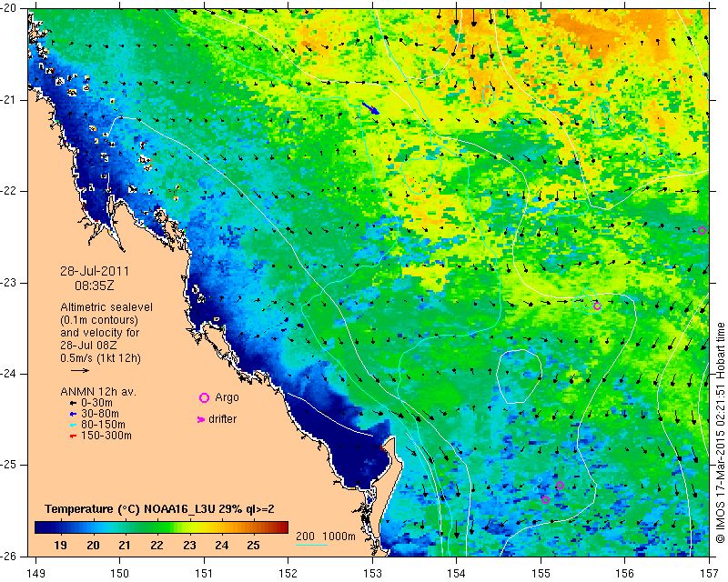The image size is (728, 582).
Task: Click the 0.5m/s reference velocity arrow
Action: click(80, 370)
